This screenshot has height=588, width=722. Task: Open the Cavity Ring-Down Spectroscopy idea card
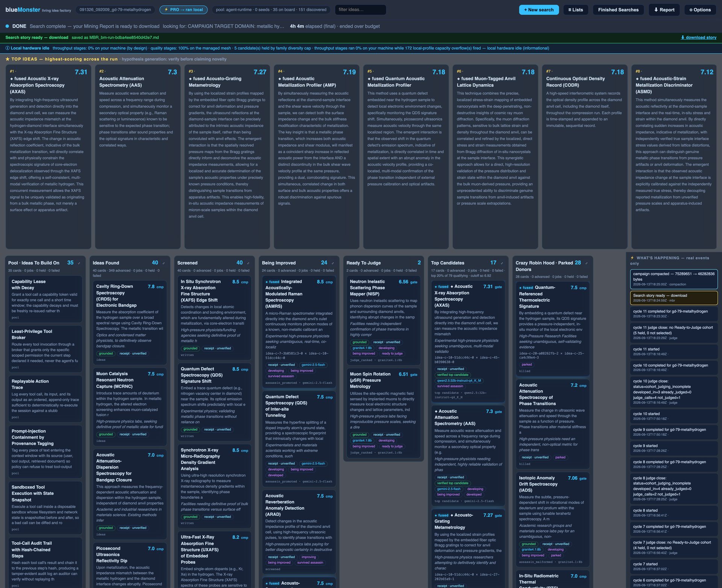[130, 322]
